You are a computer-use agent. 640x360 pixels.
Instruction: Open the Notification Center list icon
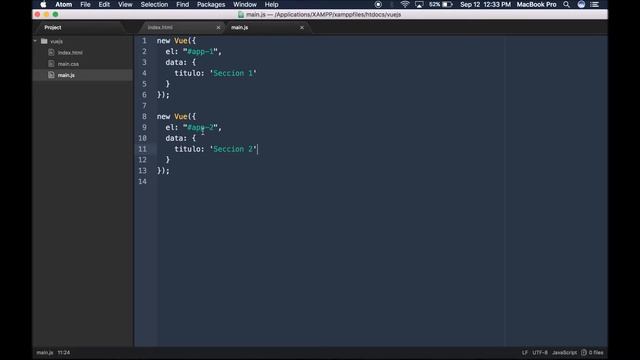point(595,4)
